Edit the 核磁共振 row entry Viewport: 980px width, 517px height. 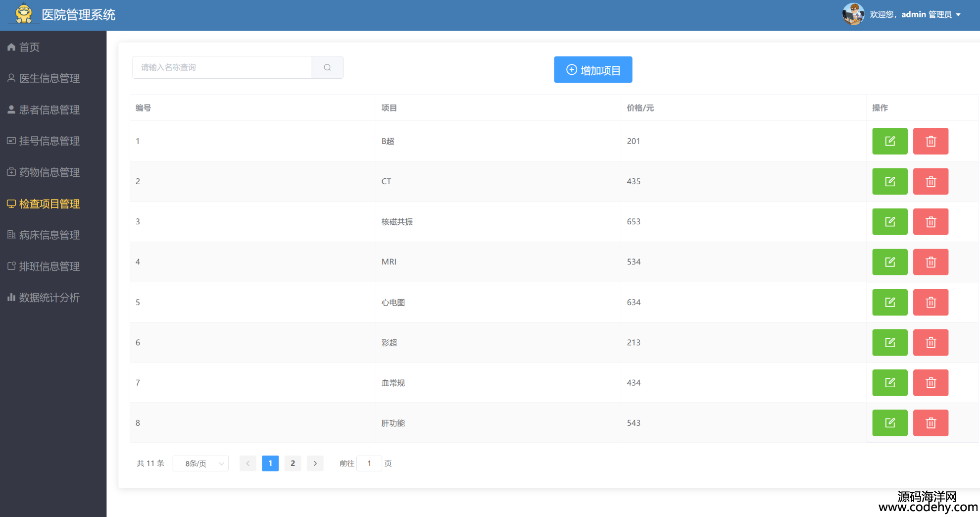pos(889,221)
